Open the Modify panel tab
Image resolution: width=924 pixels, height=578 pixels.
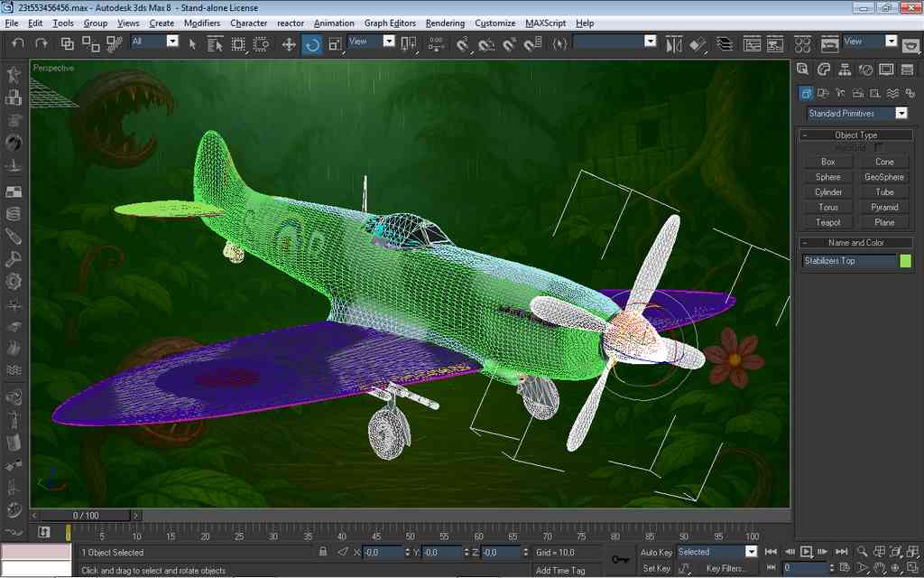[824, 70]
